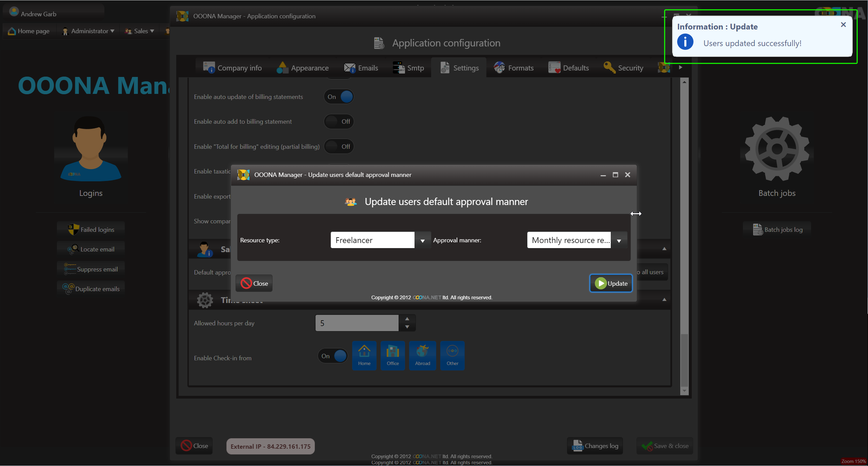Choose the Abroad check-in icon
Image resolution: width=868 pixels, height=466 pixels.
[422, 355]
